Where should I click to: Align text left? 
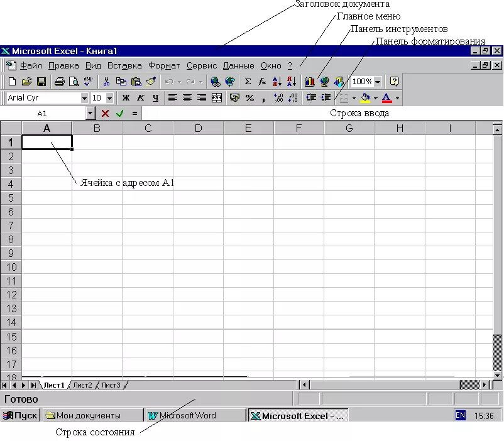click(173, 98)
